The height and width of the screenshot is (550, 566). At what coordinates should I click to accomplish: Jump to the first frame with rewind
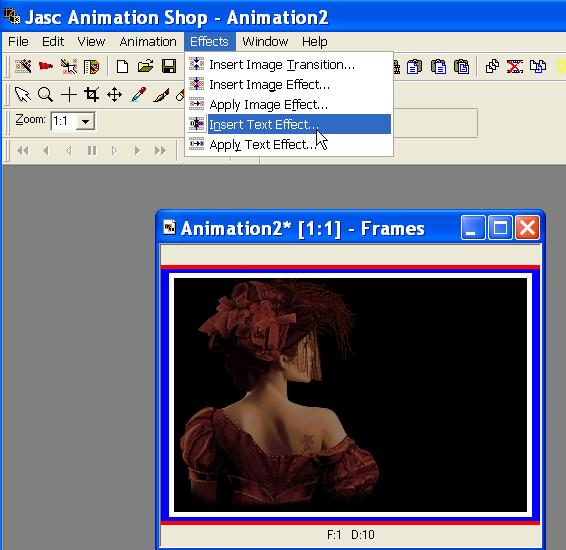pyautogui.click(x=23, y=150)
